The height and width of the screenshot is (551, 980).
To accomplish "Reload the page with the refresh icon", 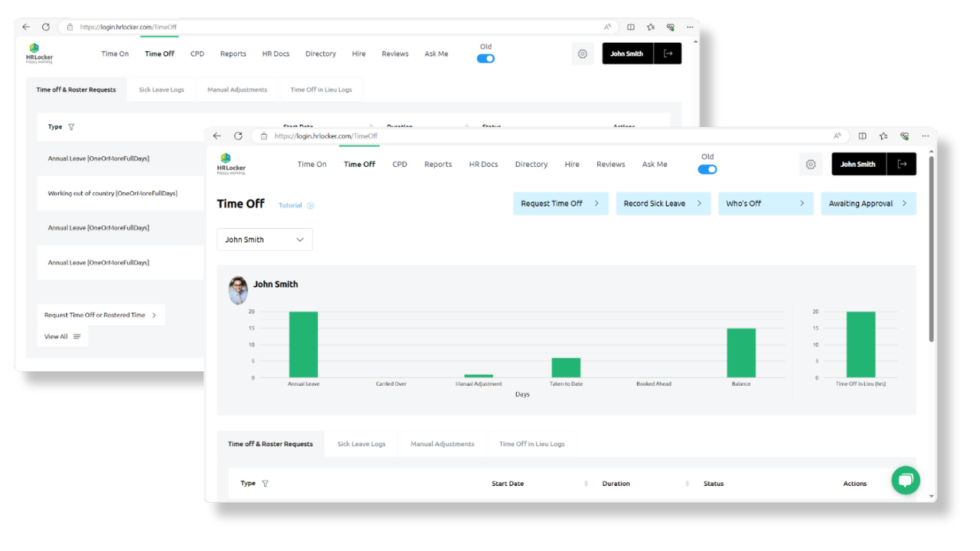I will tap(238, 135).
